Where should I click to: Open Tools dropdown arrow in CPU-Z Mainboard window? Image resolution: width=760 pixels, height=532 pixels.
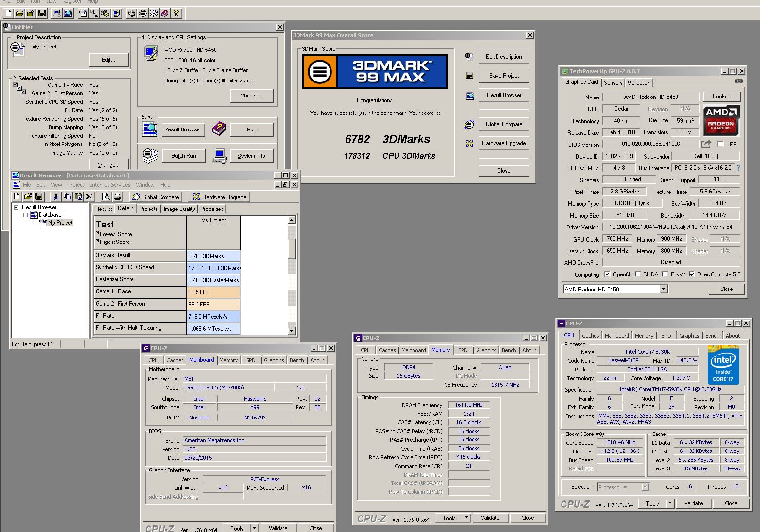pos(255,528)
